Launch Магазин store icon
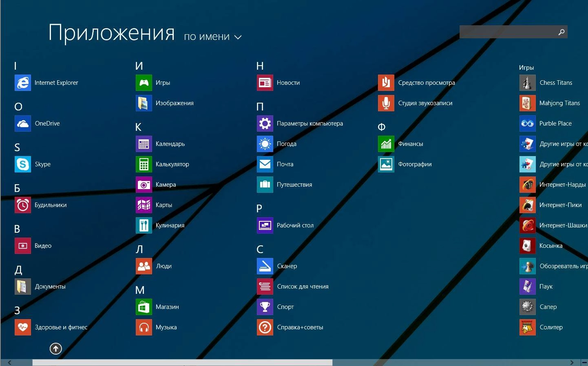This screenshot has width=588, height=366. pos(144,307)
